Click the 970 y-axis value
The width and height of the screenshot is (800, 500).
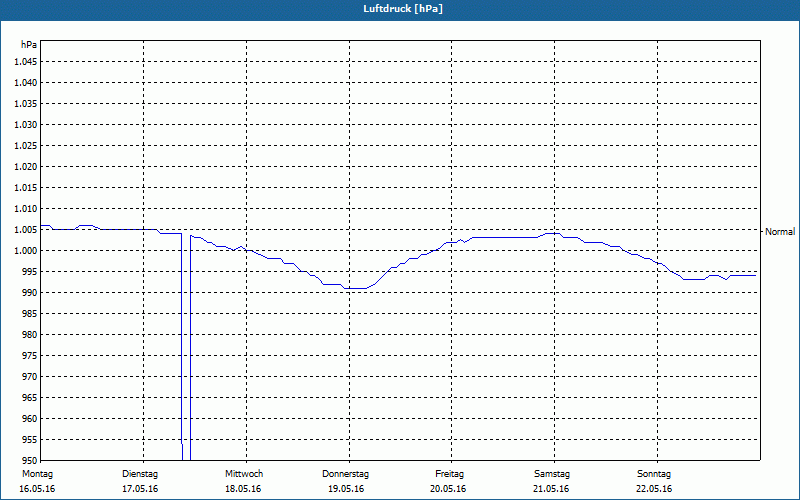pos(30,377)
